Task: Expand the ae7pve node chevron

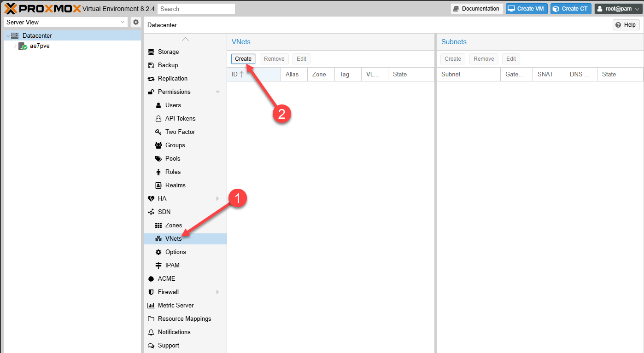Action: point(15,46)
